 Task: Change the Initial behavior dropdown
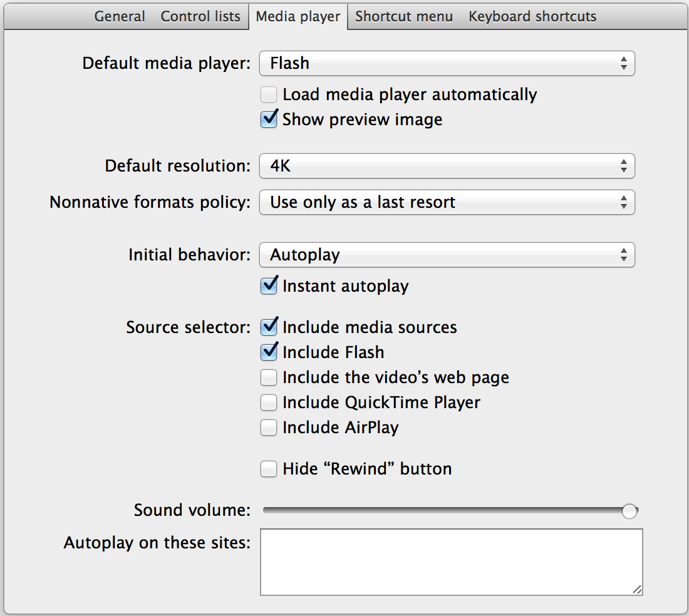click(447, 255)
